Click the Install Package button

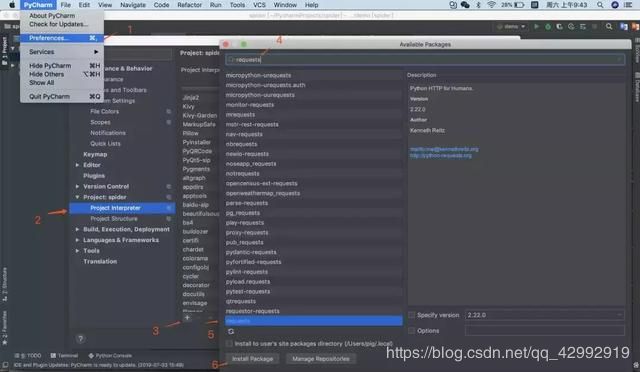(x=252, y=359)
